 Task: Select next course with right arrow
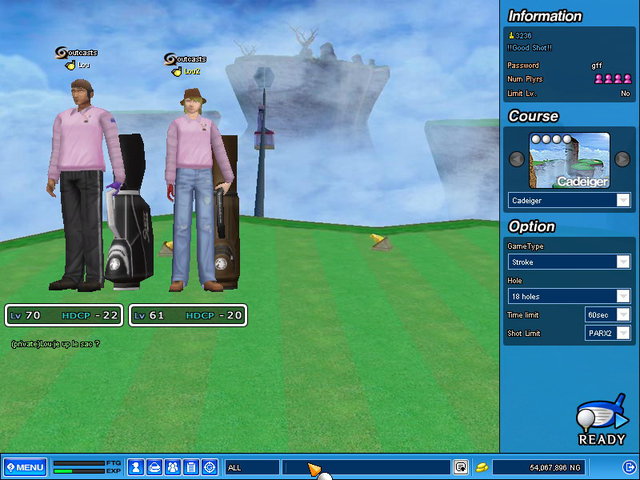(x=622, y=159)
